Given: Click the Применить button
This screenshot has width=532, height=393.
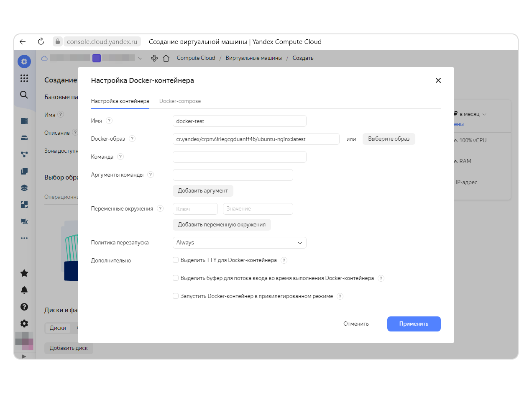Looking at the screenshot, I should point(414,324).
